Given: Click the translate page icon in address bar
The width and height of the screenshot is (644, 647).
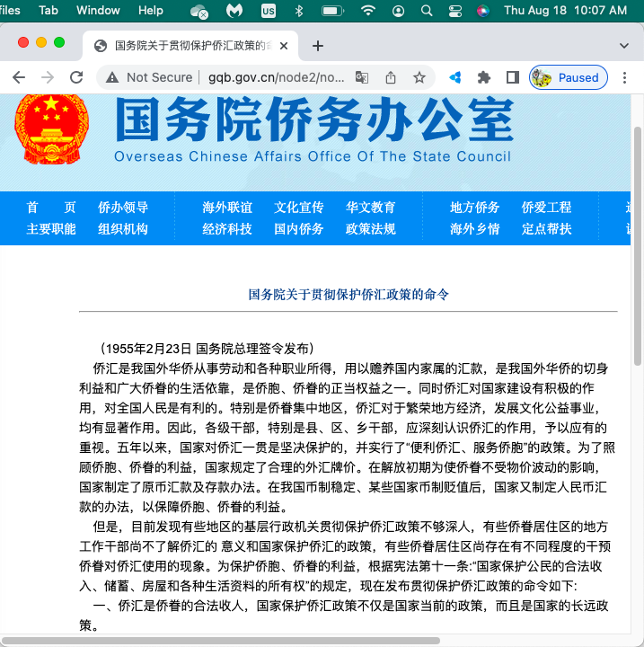Looking at the screenshot, I should [362, 78].
